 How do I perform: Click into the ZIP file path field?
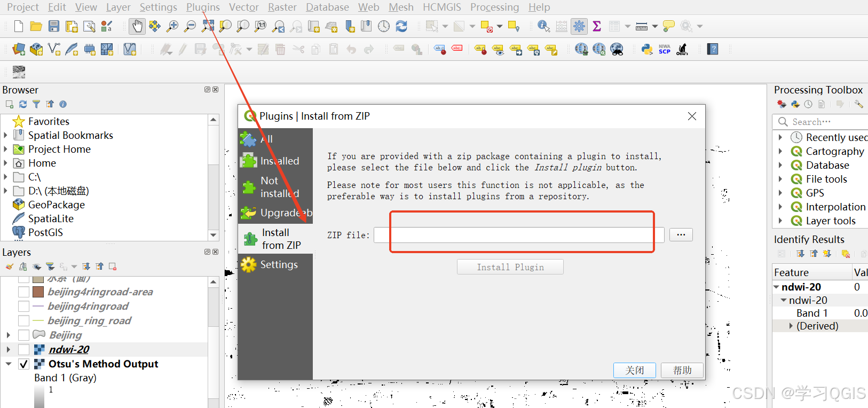(519, 235)
